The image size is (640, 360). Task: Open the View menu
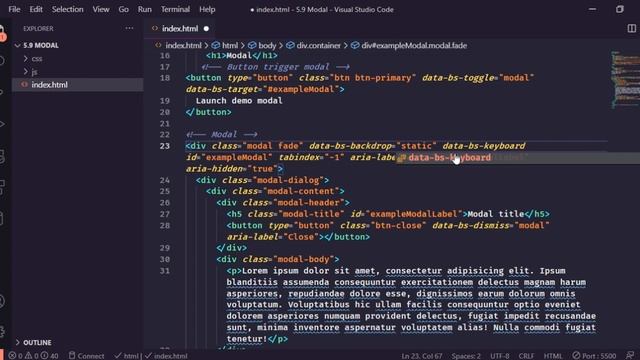[x=100, y=9]
